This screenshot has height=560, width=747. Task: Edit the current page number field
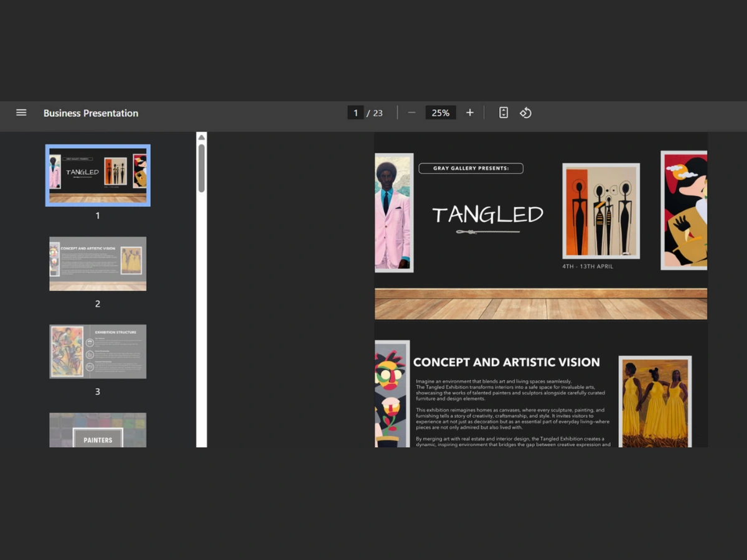click(x=355, y=113)
